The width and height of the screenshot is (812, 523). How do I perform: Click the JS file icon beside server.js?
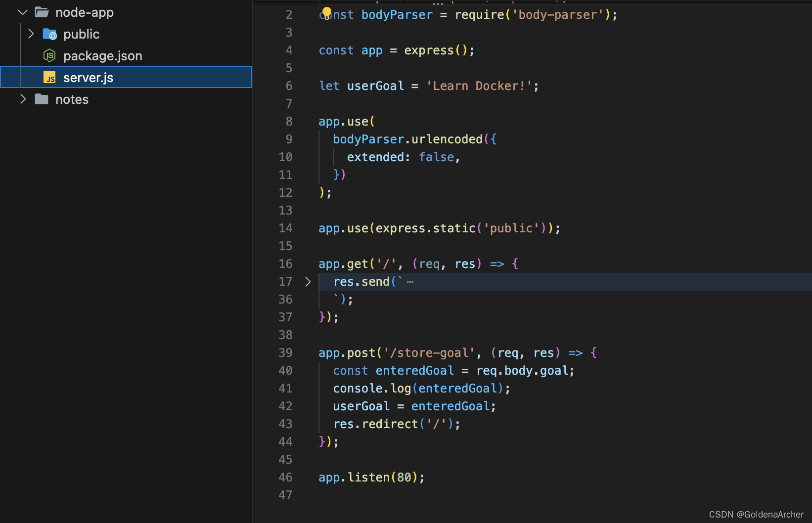coord(49,78)
